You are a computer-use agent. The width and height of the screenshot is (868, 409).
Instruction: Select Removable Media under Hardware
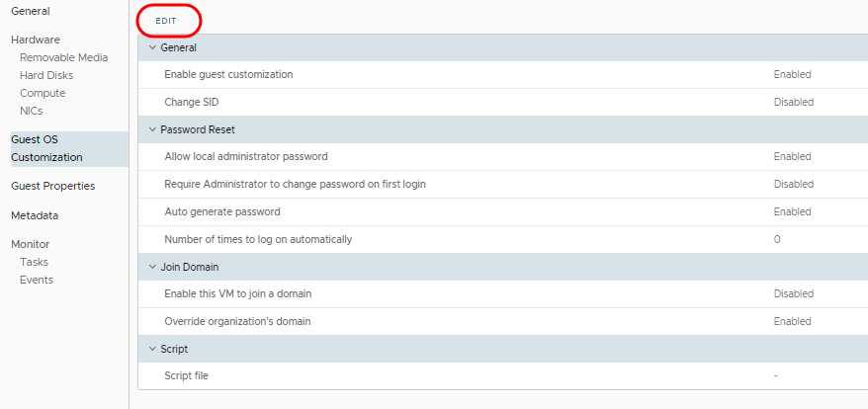point(63,57)
